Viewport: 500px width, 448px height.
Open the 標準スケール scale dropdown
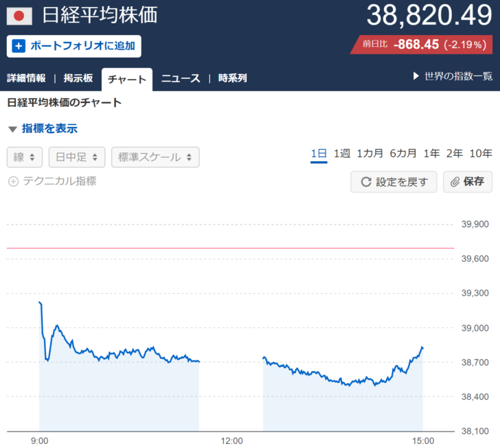click(155, 157)
